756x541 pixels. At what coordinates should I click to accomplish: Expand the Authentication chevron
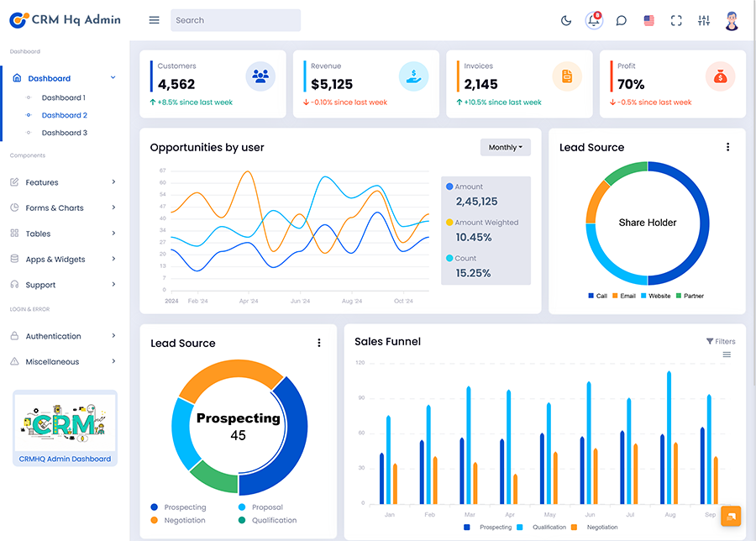113,335
